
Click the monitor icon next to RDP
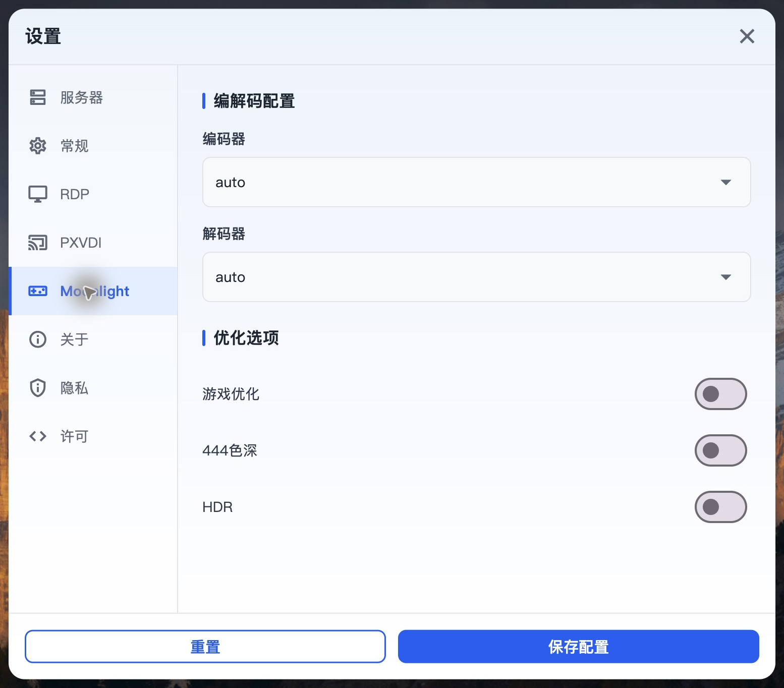coord(38,194)
